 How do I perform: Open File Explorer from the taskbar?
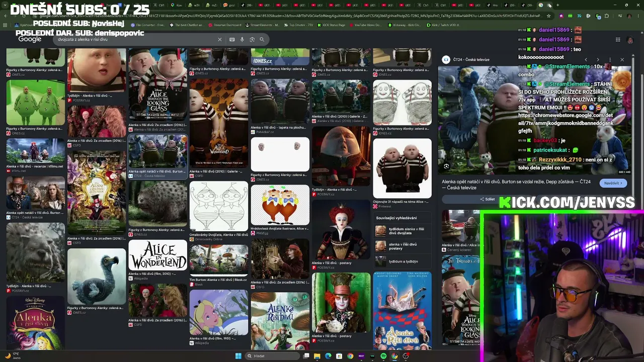(317, 356)
